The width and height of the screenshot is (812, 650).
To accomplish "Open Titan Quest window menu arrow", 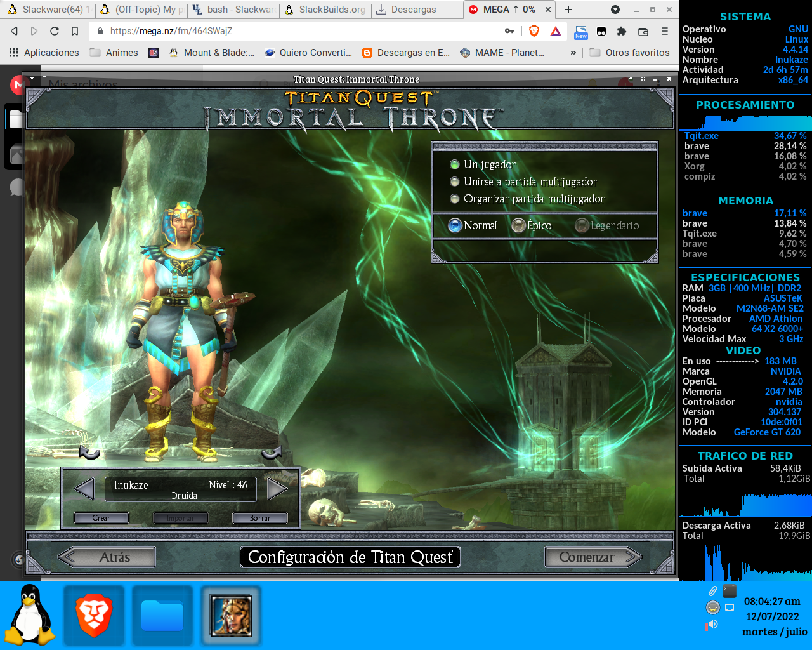I will (x=32, y=79).
